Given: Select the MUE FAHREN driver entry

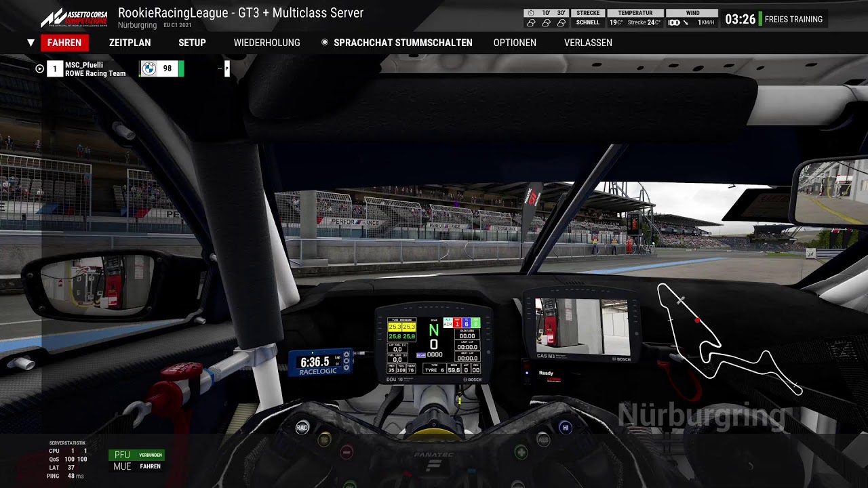Looking at the screenshot, I should click(136, 466).
